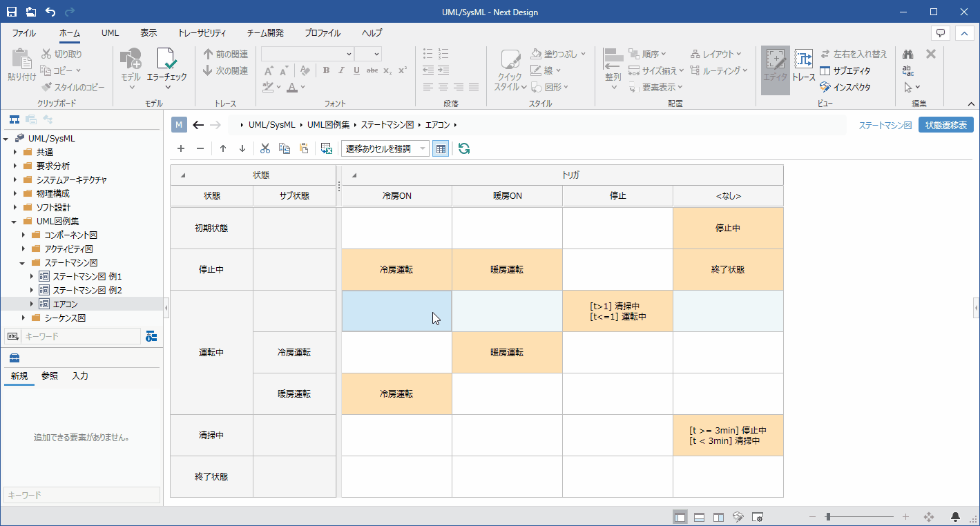Screen dimensions: 980x526
Task: Click the zoom in plus button
Action: (x=905, y=516)
